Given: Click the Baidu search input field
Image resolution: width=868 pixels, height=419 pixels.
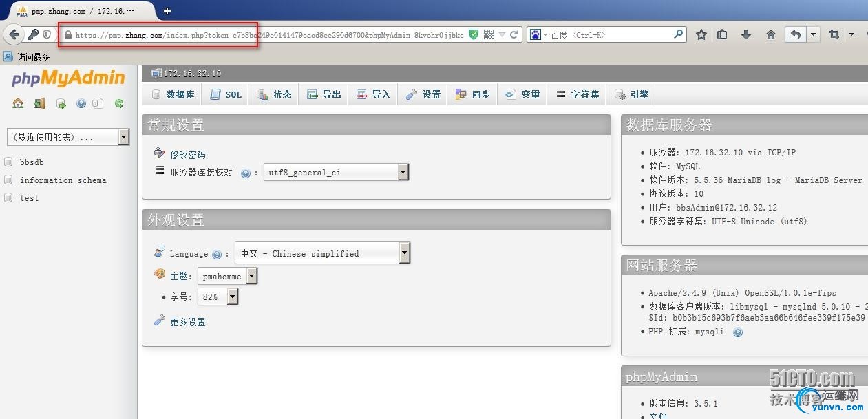Looking at the screenshot, I should click(x=609, y=34).
